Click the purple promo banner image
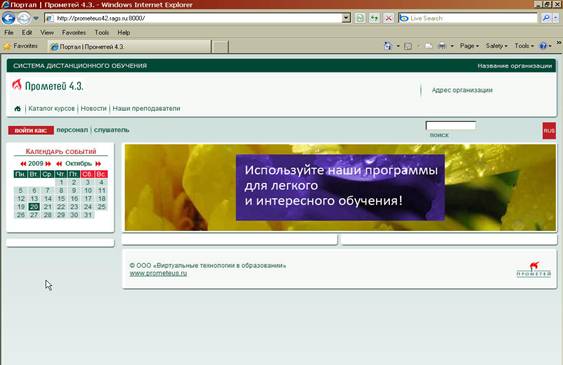This screenshot has width=563, height=365. [340, 187]
